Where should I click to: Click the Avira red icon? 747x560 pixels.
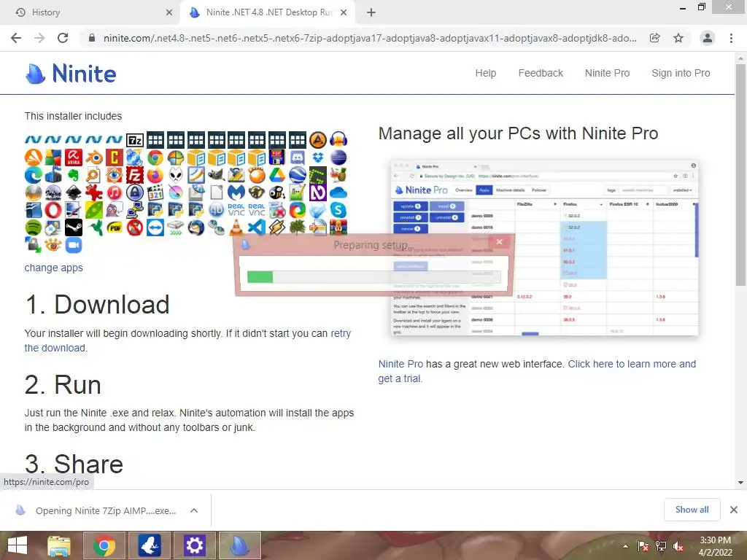74,157
